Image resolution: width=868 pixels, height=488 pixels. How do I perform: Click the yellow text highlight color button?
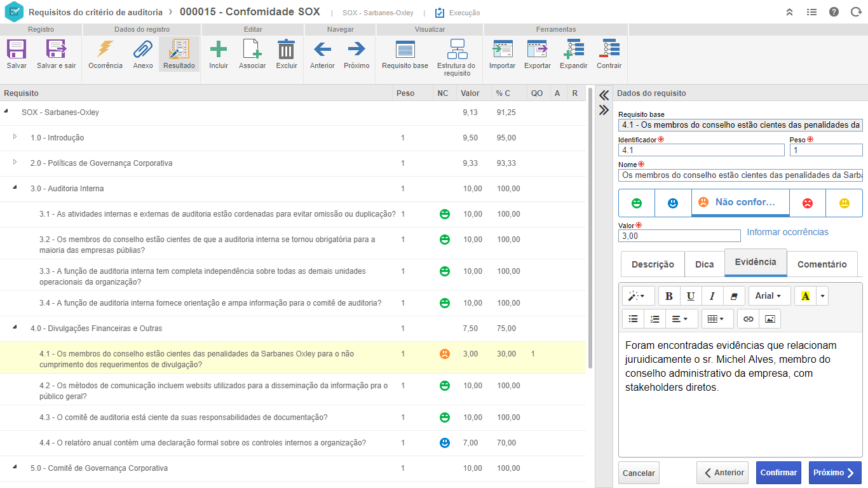805,296
